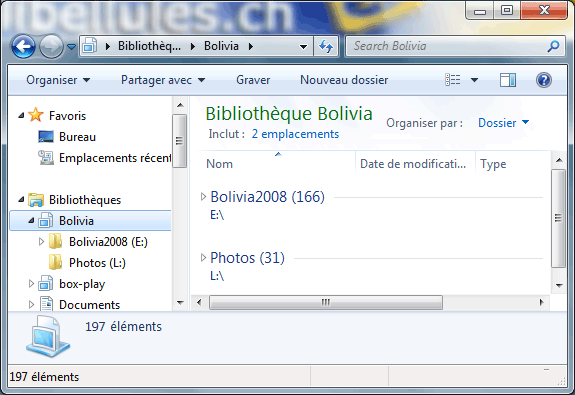Click the change view icon
575x395 pixels.
pyautogui.click(x=453, y=80)
